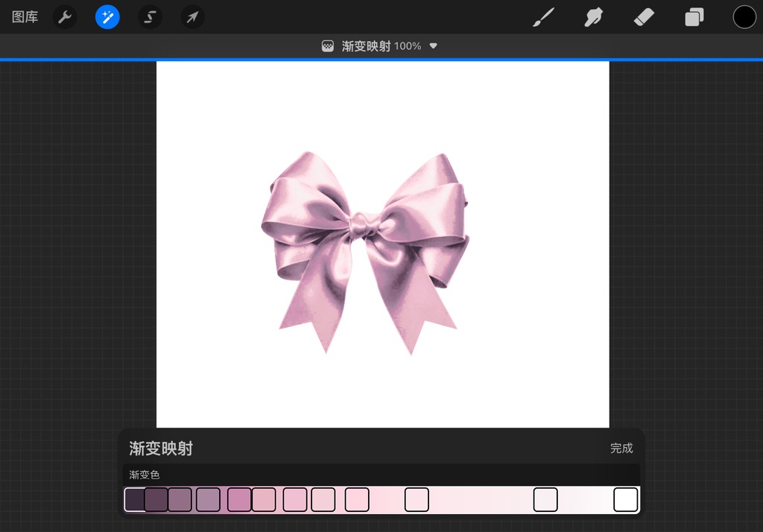Switch to the Eraser tool
Image resolution: width=763 pixels, height=532 pixels.
[643, 16]
